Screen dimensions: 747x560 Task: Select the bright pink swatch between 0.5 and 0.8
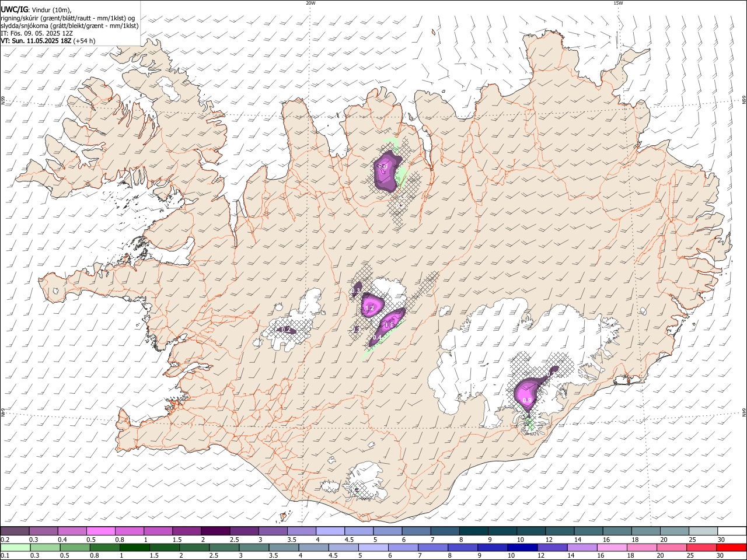click(100, 531)
